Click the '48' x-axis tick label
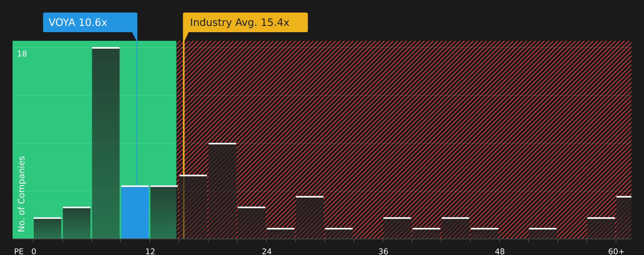Viewport: 644px width, 255px height. (x=500, y=251)
